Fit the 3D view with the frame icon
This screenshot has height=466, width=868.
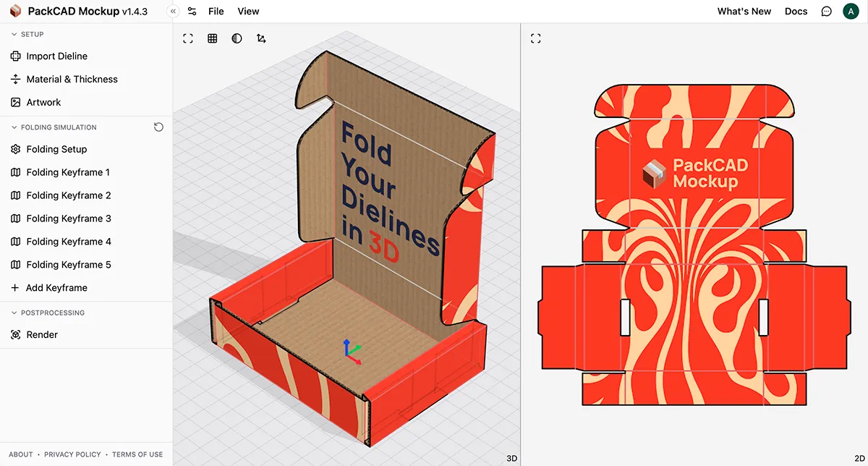(188, 38)
